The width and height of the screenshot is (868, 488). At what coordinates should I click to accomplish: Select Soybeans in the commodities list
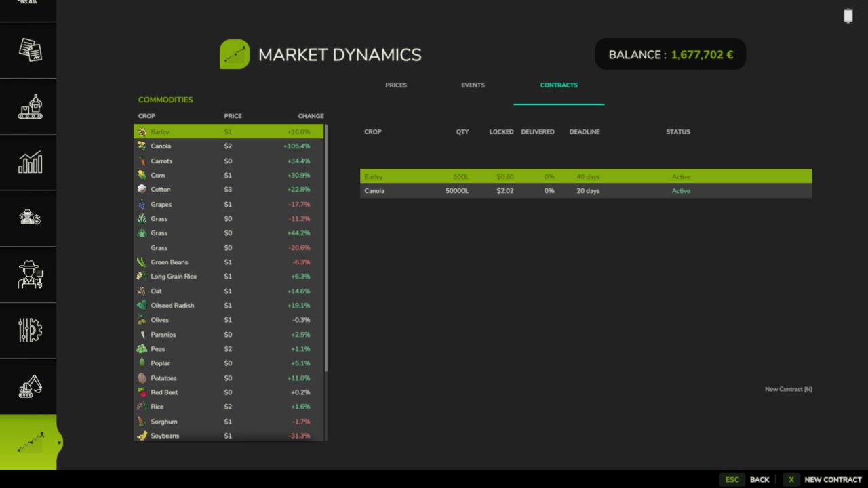[165, 436]
